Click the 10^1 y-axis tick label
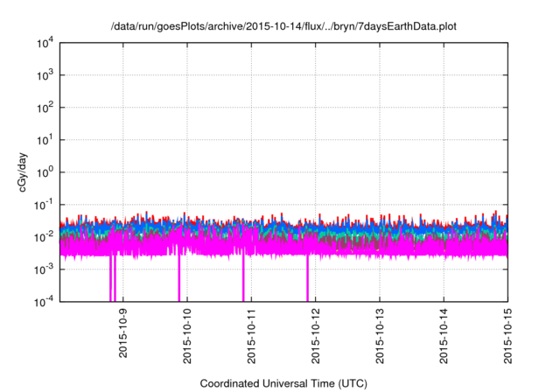The height and width of the screenshot is (392, 560). point(45,140)
